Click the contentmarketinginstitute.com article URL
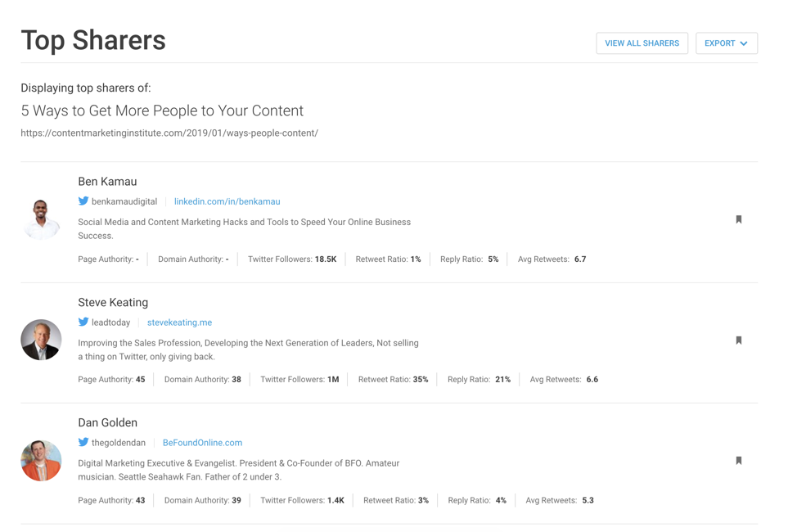The width and height of the screenshot is (797, 532). tap(169, 133)
